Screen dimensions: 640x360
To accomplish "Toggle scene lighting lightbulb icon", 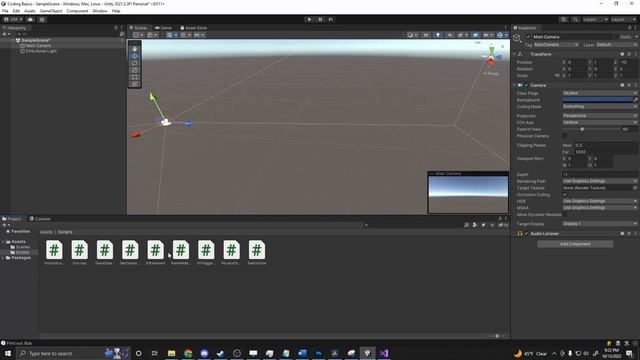I will pos(438,35).
